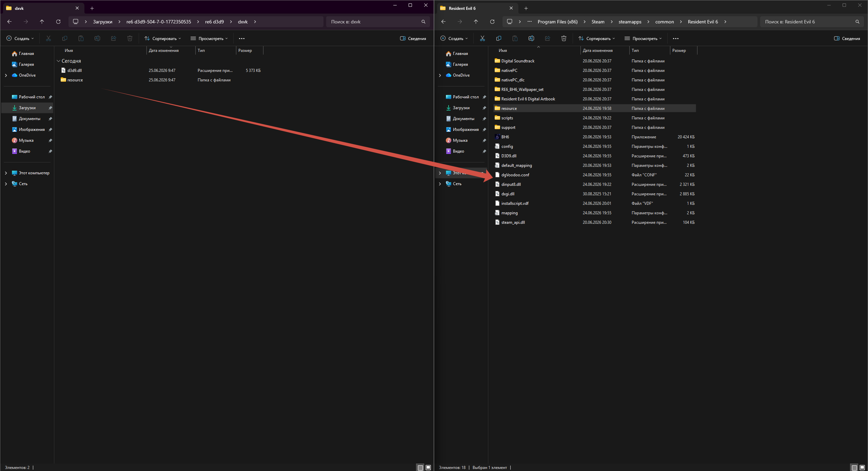Open the Создать dropdown in dxvk window
868x471 pixels.
pos(20,39)
